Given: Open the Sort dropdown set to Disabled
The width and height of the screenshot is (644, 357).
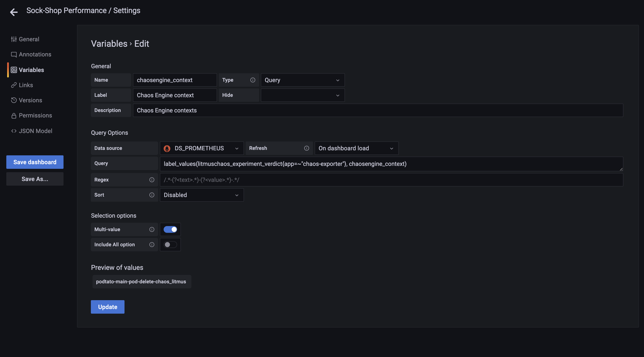Looking at the screenshot, I should tap(201, 195).
